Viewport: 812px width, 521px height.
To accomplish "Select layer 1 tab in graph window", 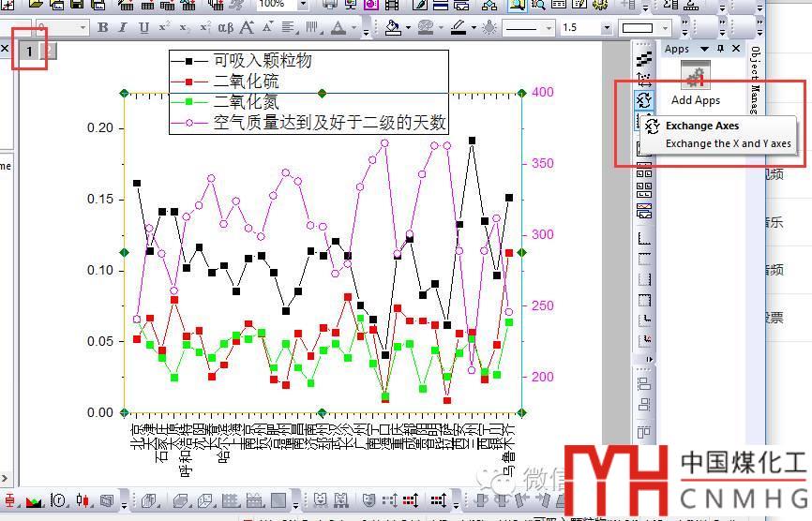I will pos(29,51).
